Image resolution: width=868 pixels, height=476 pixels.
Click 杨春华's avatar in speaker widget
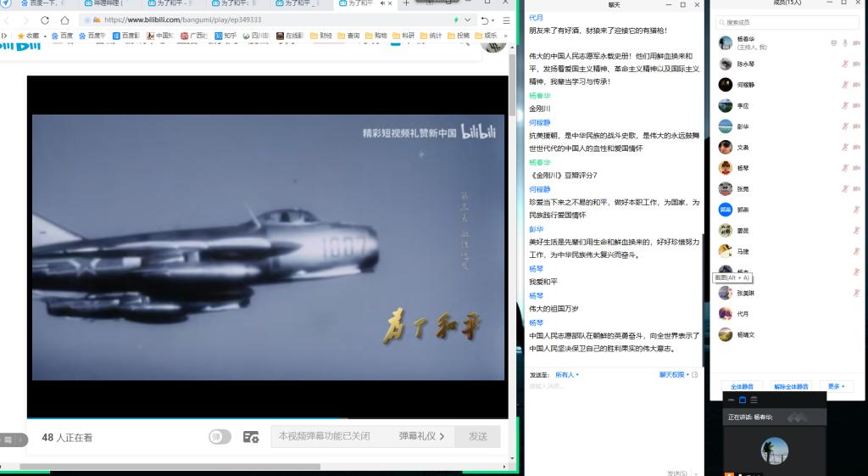(775, 451)
